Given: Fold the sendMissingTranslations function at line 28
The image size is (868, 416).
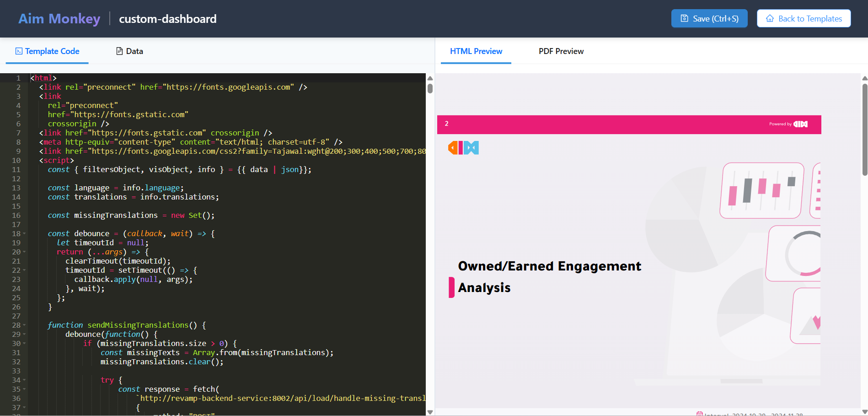Looking at the screenshot, I should (x=24, y=325).
